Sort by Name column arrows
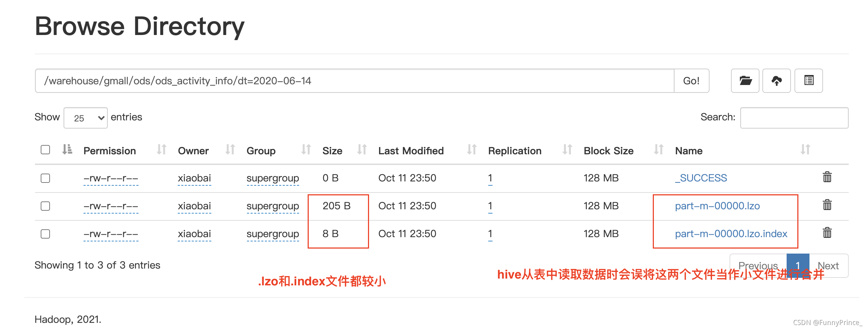Viewport: 868px width, 330px height. (x=805, y=150)
